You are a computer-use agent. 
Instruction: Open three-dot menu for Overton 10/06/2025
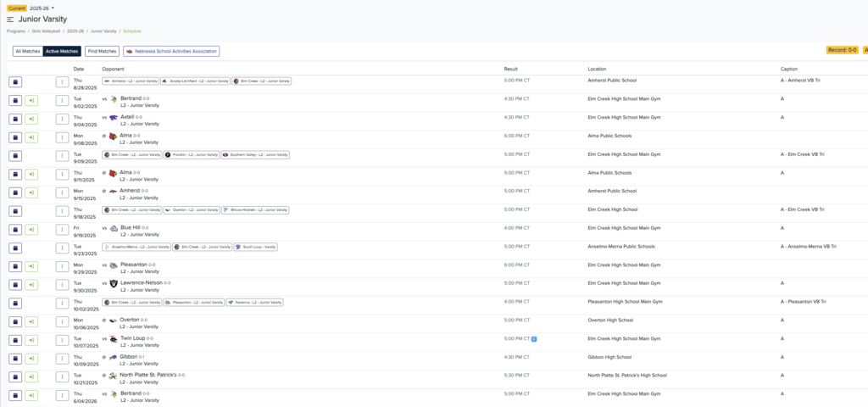pyautogui.click(x=62, y=321)
